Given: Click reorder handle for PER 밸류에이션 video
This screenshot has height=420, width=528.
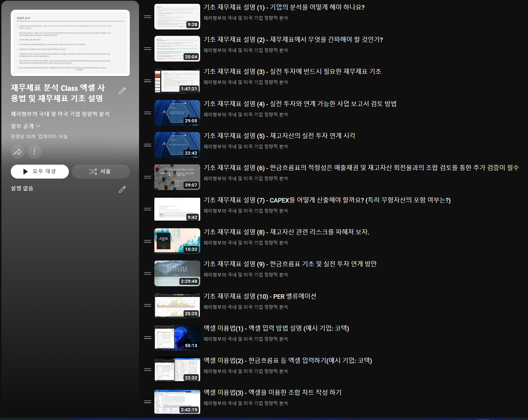Looking at the screenshot, I should coord(148,306).
